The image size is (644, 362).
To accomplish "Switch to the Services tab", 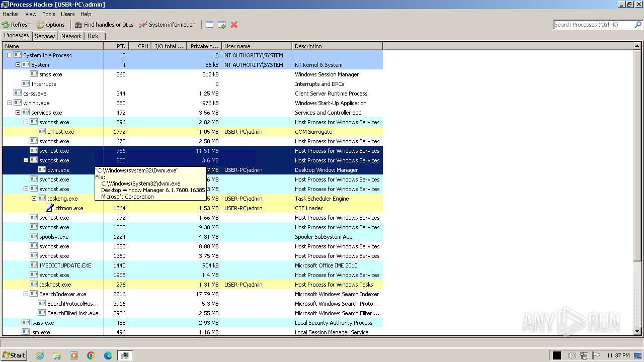I will pyautogui.click(x=45, y=36).
